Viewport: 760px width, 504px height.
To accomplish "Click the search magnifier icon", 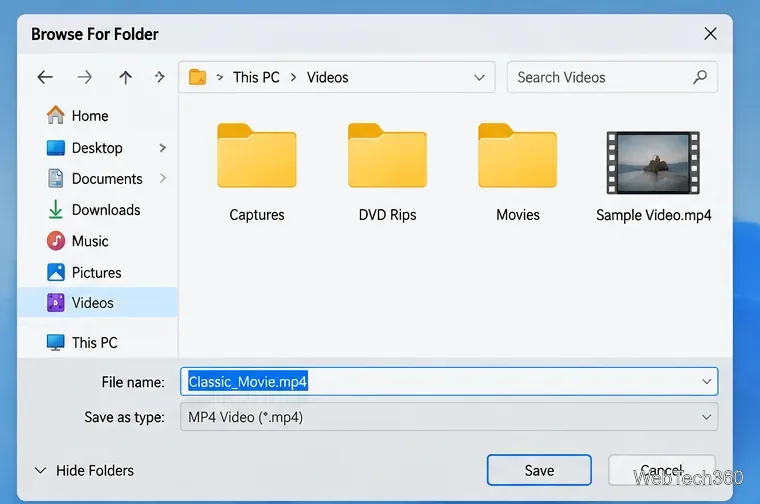I will coord(700,77).
